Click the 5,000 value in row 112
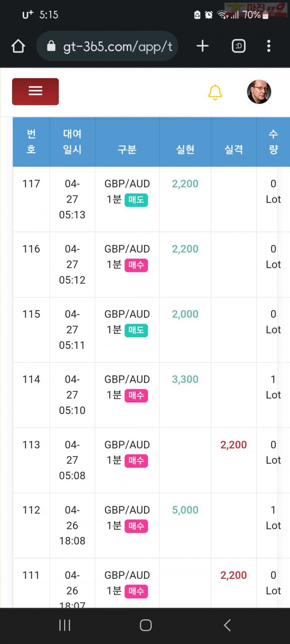The image size is (290, 644). point(185,510)
